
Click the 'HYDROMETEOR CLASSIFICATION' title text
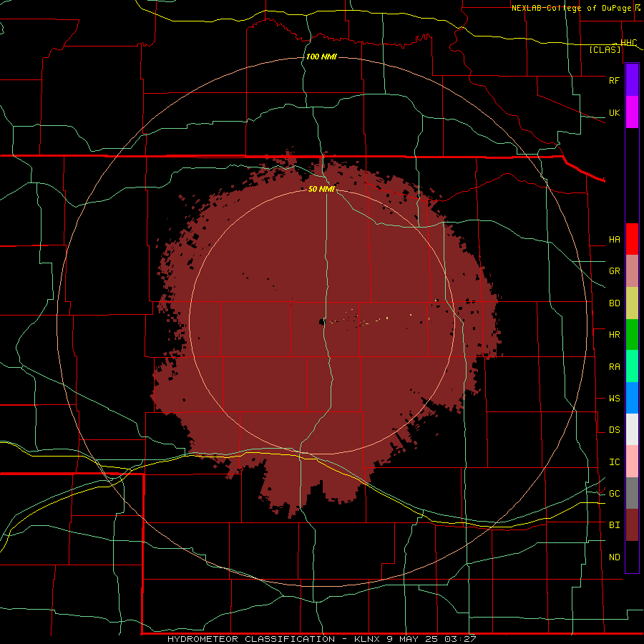251,639
